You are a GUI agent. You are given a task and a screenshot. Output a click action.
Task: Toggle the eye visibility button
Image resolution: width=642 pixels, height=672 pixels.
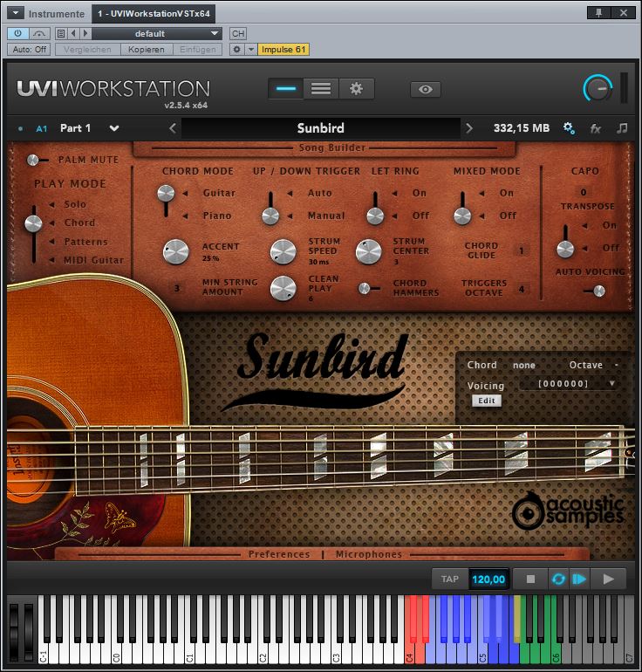(426, 89)
